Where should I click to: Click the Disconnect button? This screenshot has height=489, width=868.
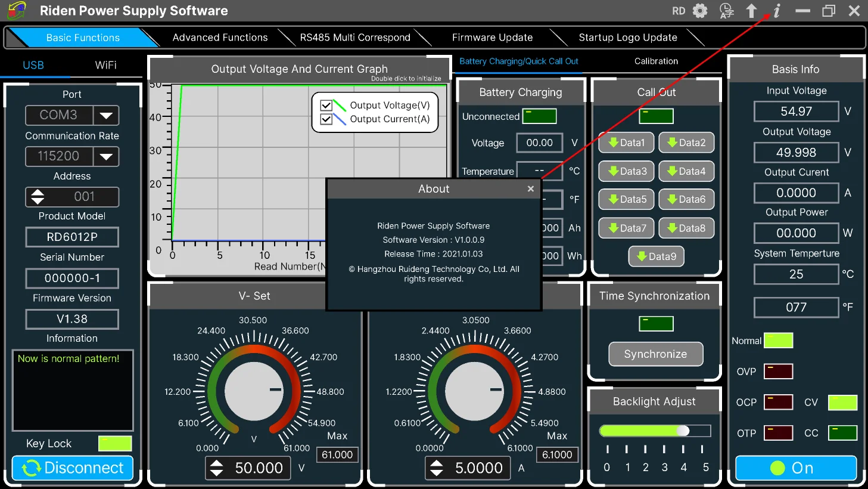72,468
